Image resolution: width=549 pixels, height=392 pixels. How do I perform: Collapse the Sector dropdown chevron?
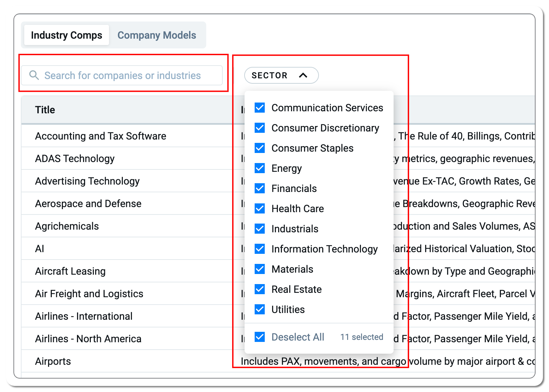tap(303, 75)
